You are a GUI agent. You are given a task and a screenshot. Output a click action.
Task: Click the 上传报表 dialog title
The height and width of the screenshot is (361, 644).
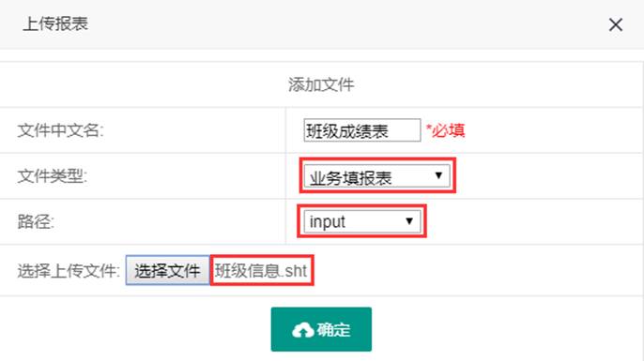[x=55, y=23]
